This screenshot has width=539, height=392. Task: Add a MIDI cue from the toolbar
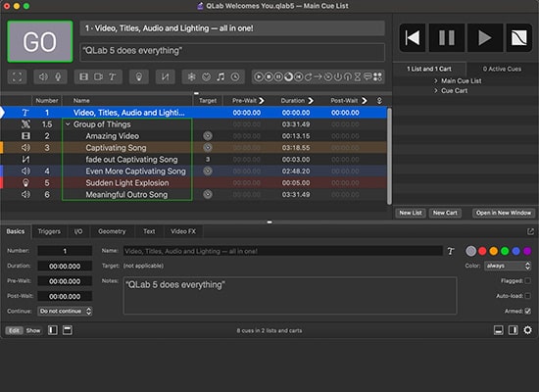[206, 76]
